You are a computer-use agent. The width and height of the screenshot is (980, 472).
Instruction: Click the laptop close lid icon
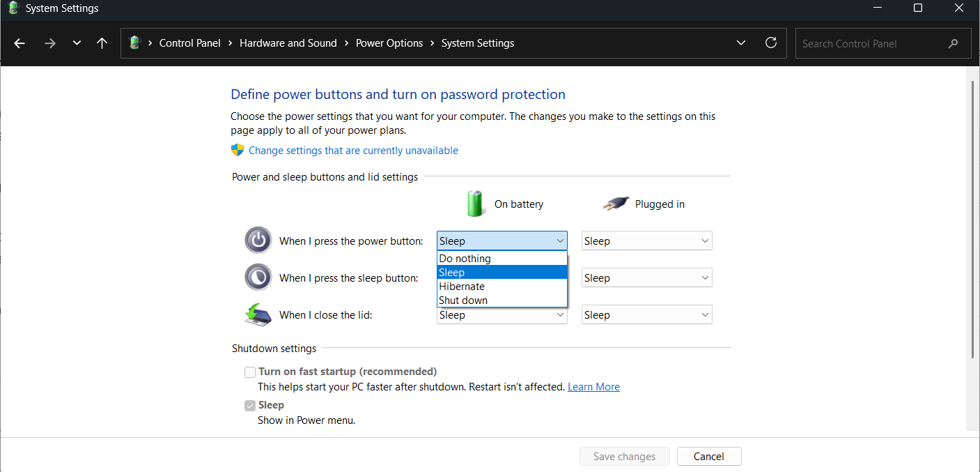click(x=258, y=314)
